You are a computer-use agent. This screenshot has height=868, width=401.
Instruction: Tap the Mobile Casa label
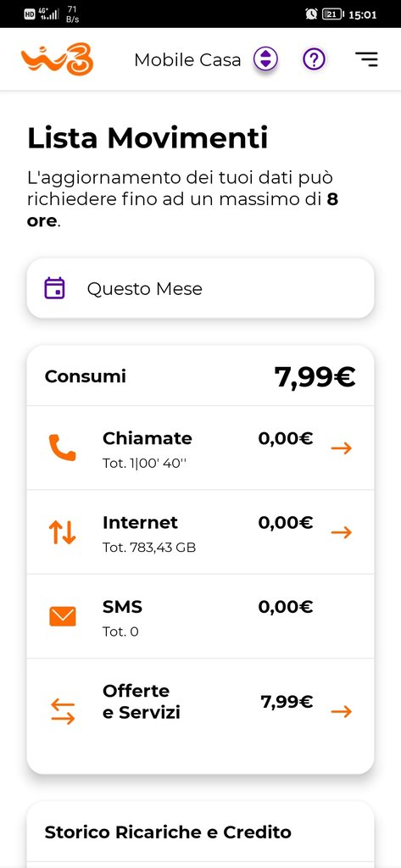[x=187, y=60]
